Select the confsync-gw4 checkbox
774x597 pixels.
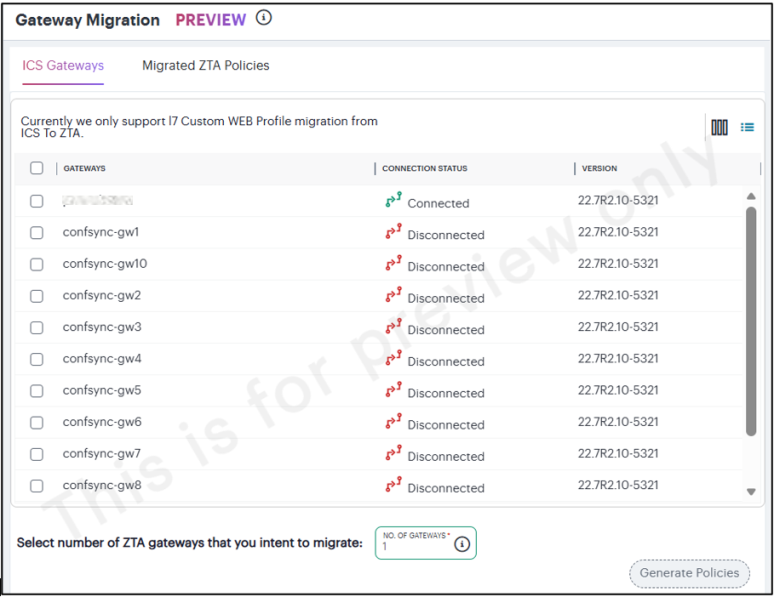point(37,359)
